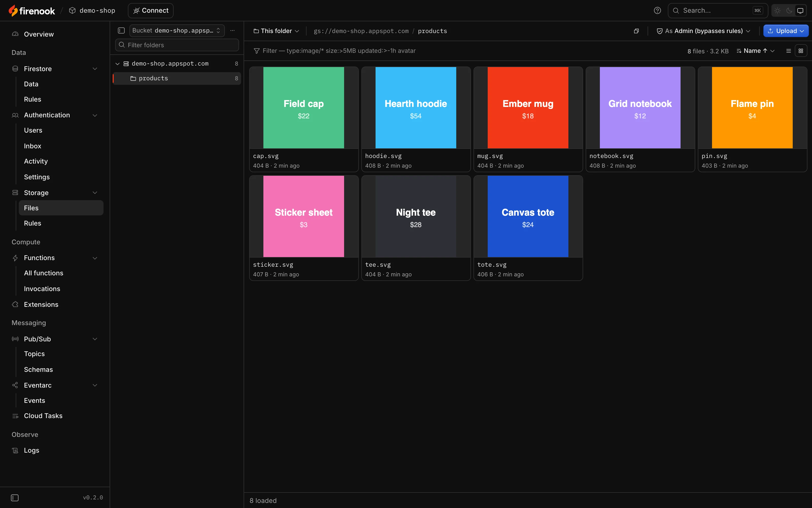812x508 pixels.
Task: Click the Pub/Sub broadcast icon
Action: click(15, 339)
